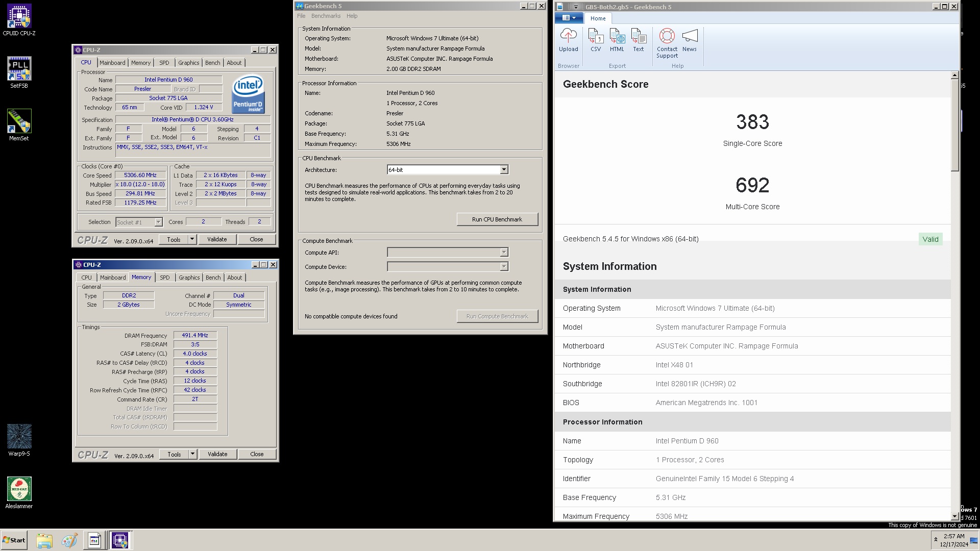Expand Tools dropdown arrow in lower CPU-Z window
Image resolution: width=980 pixels, height=551 pixels.
(193, 454)
